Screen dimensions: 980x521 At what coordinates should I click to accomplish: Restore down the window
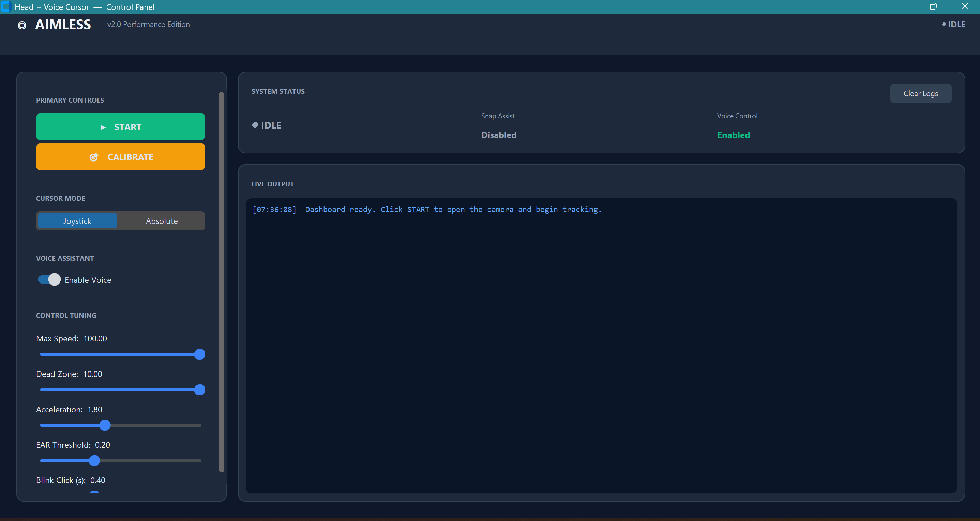point(933,6)
